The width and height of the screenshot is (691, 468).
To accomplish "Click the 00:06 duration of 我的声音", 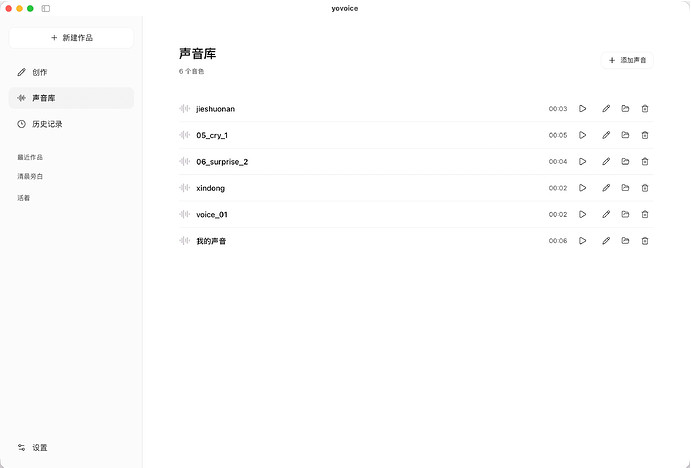I will click(557, 241).
